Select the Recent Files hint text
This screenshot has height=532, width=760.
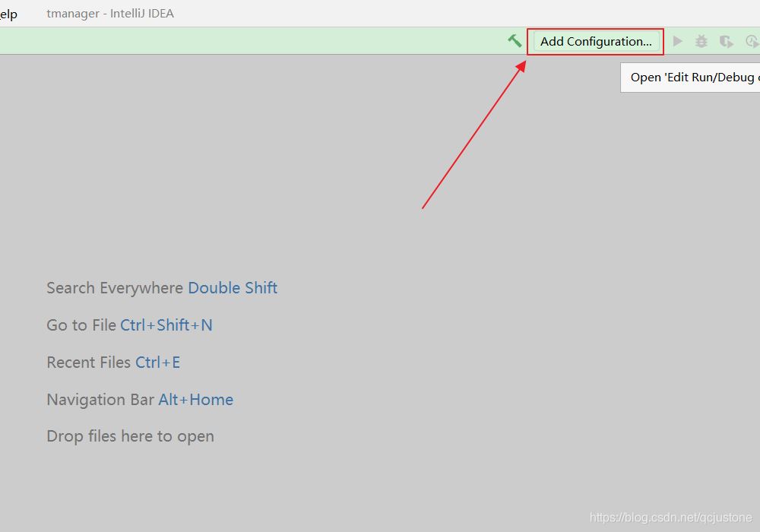tap(89, 363)
